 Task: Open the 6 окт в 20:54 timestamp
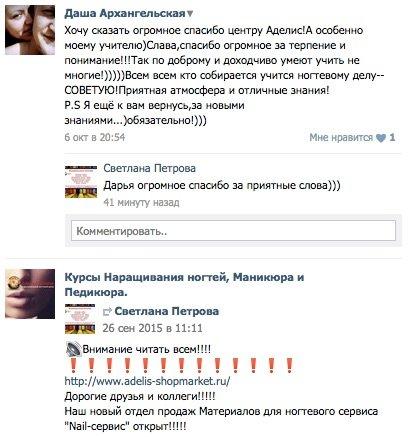[95, 137]
